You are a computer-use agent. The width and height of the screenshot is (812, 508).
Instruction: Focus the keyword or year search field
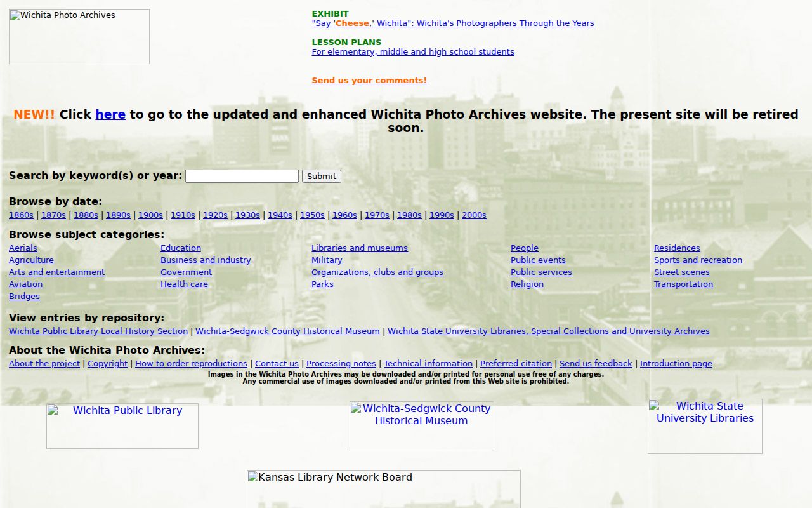coord(242,176)
